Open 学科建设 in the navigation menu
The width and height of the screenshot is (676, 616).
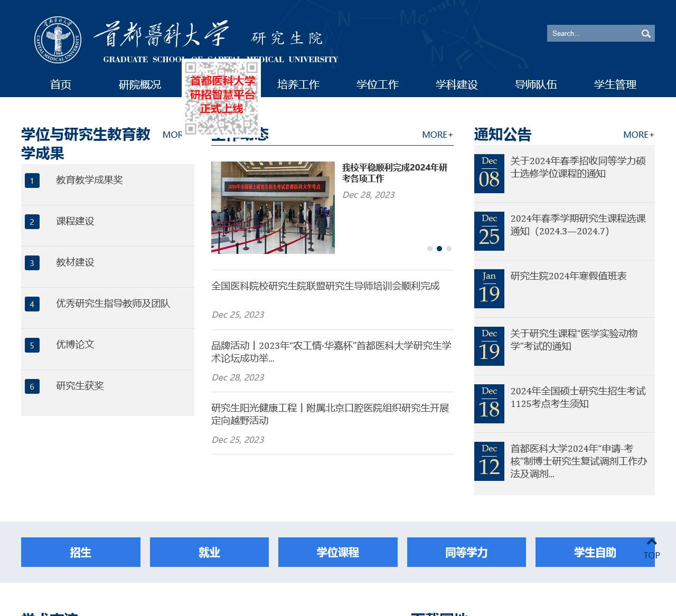point(457,84)
